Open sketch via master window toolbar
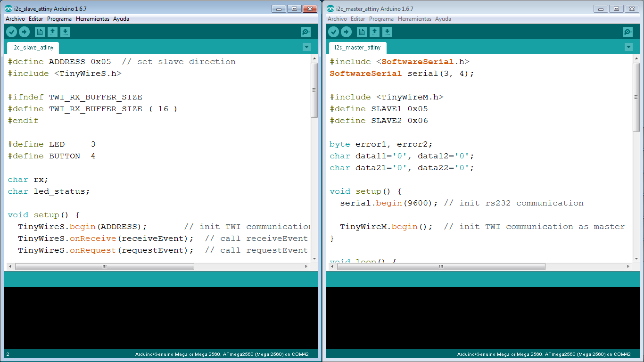This screenshot has height=362, width=644. [x=375, y=32]
